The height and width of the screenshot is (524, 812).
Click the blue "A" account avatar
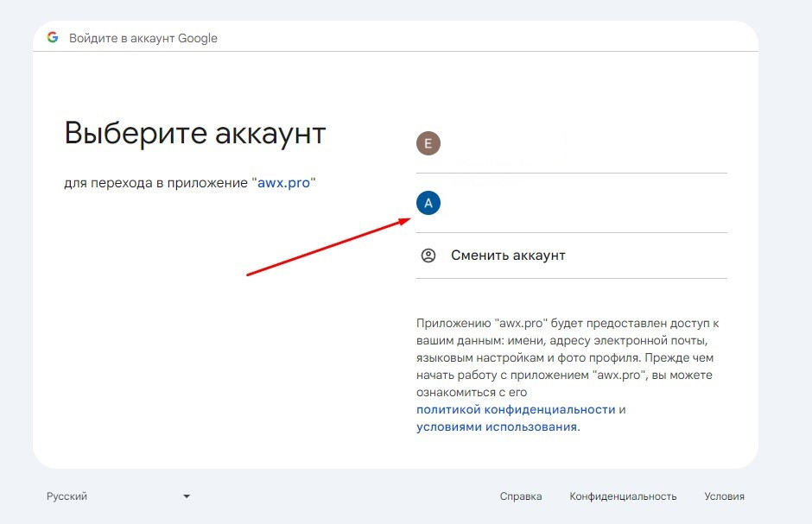tap(428, 203)
